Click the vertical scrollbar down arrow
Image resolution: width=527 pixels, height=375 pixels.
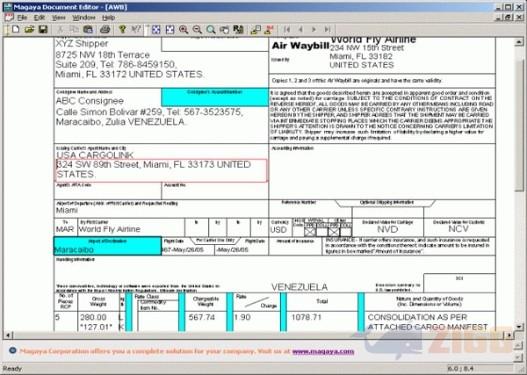519,326
